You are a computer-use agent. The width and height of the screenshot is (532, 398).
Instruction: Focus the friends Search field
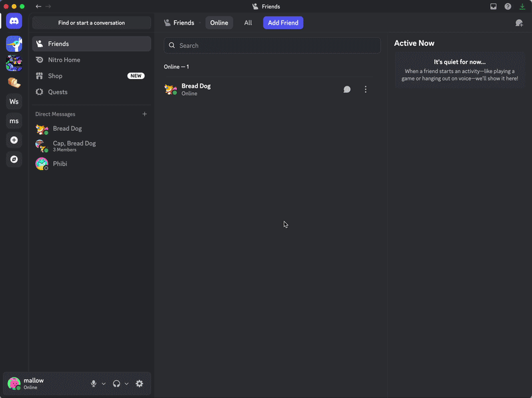[x=272, y=45]
